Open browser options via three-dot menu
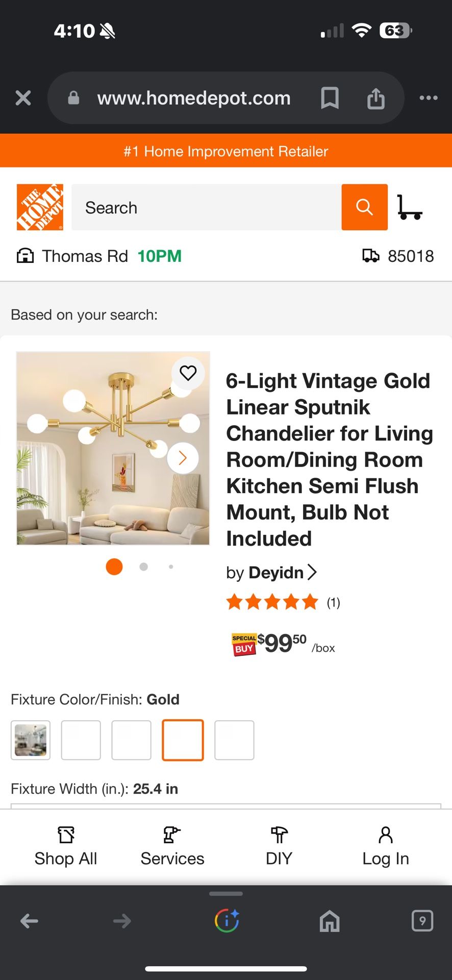Screen dimensions: 452x980 click(429, 98)
